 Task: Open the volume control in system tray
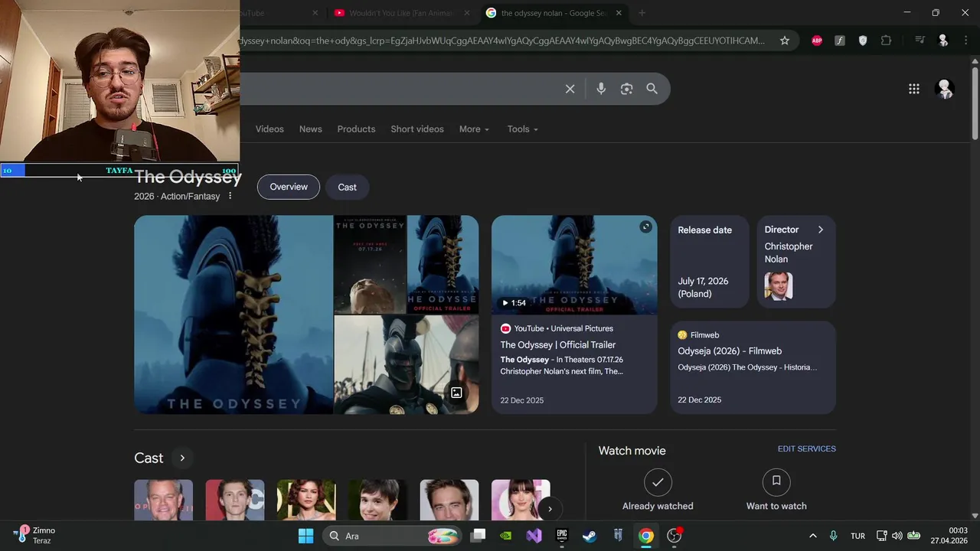tap(897, 536)
